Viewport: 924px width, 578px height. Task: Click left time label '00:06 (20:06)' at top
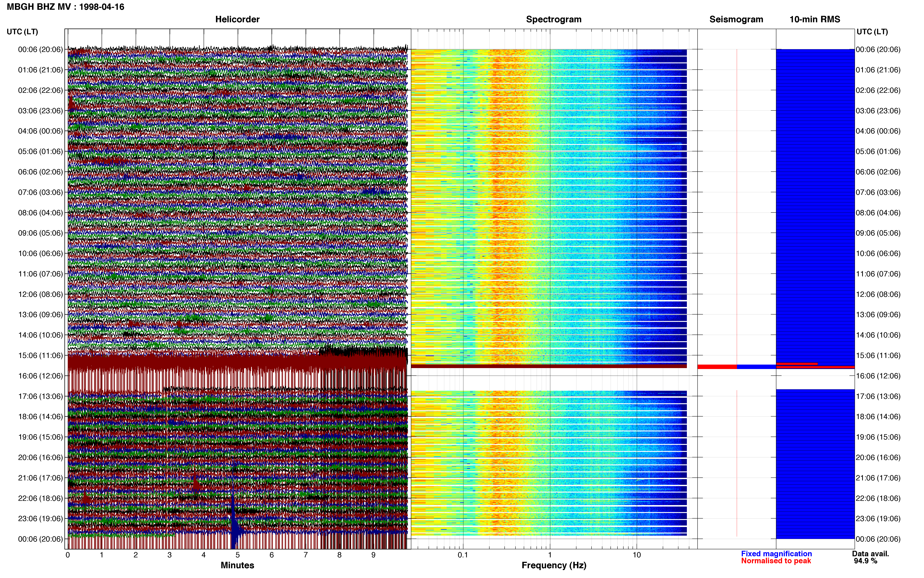click(x=40, y=49)
